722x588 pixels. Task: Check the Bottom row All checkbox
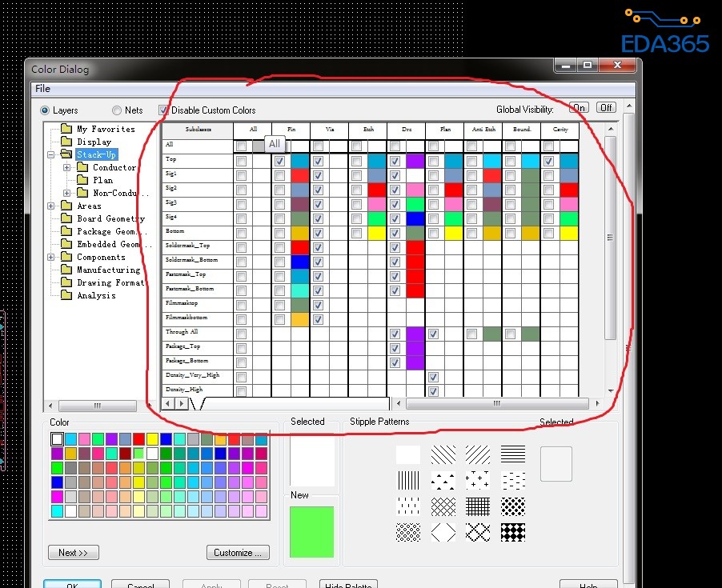pos(241,234)
